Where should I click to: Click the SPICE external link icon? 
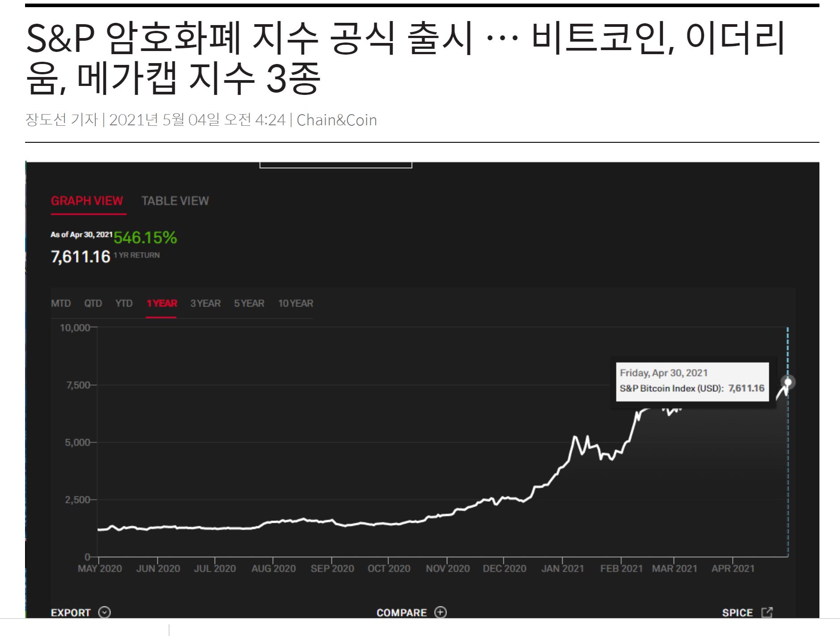tap(767, 612)
